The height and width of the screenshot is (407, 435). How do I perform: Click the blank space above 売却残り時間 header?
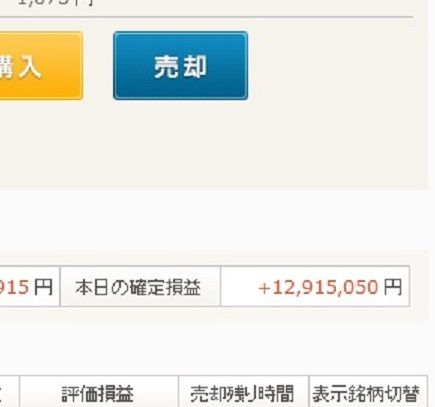244,348
